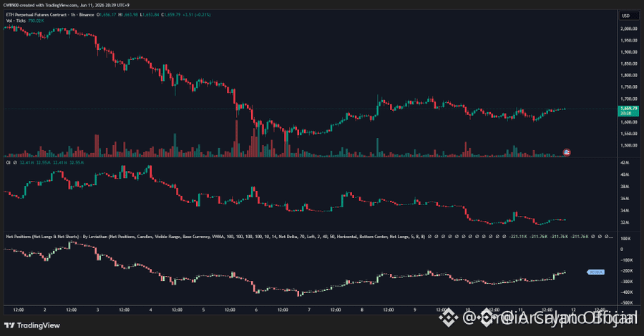Click the Net Delta label tag
644x336 pixels.
click(595, 272)
